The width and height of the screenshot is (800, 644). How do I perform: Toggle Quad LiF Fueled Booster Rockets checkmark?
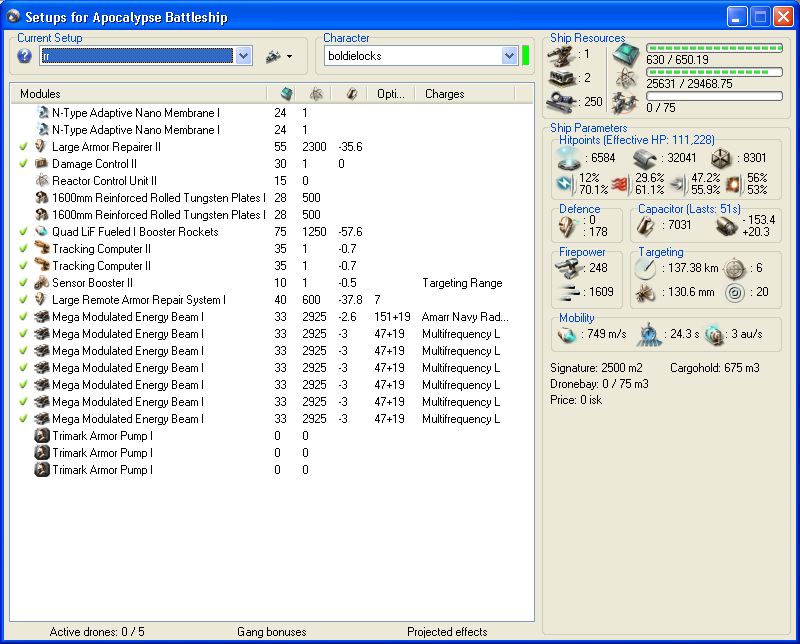(x=23, y=232)
